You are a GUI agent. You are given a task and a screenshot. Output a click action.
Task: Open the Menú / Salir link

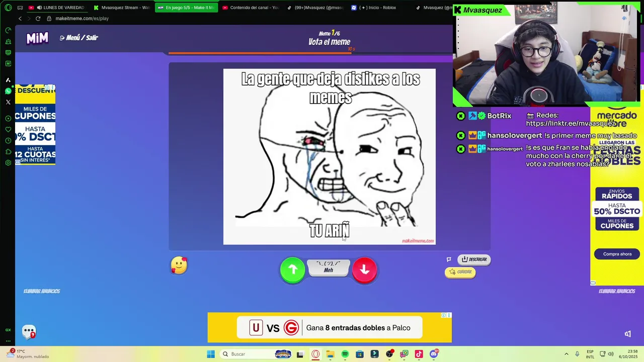[79, 38]
